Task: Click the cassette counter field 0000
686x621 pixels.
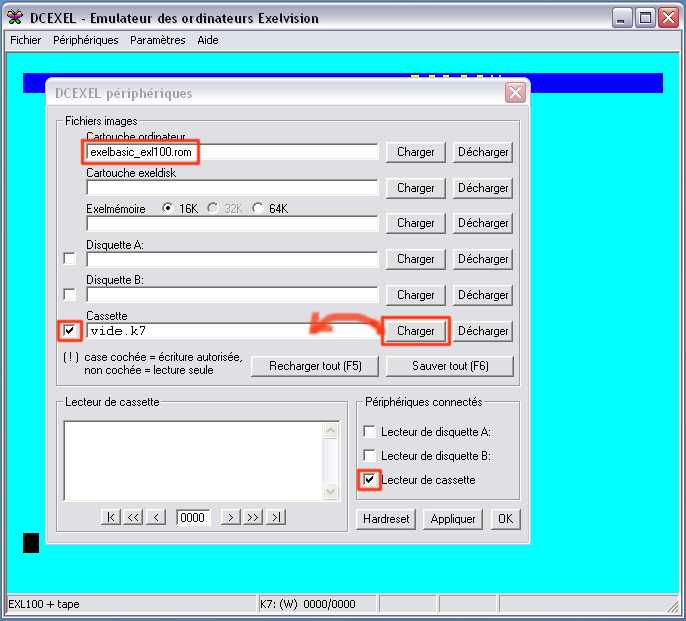Action: click(x=192, y=518)
